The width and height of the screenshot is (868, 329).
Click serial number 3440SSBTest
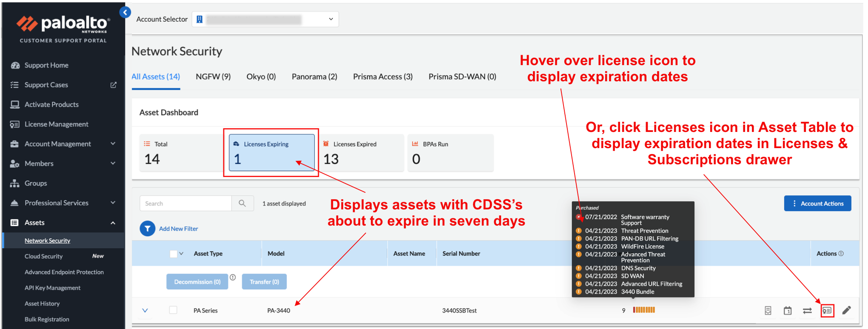[459, 311]
